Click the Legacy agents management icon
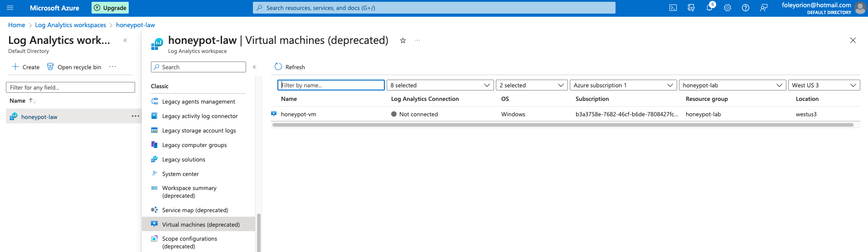Screen dimensions: 868x252 click(155, 101)
